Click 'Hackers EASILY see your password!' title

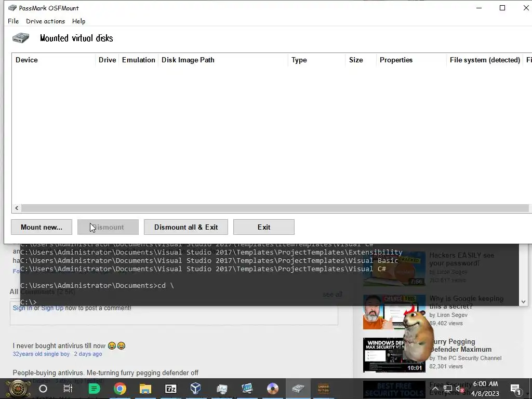[x=462, y=259]
